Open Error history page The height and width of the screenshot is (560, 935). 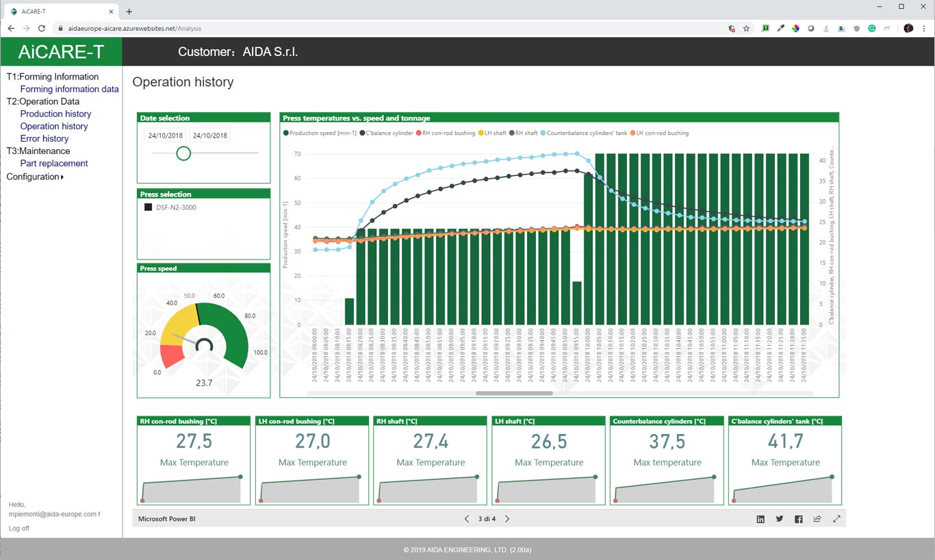click(x=44, y=138)
